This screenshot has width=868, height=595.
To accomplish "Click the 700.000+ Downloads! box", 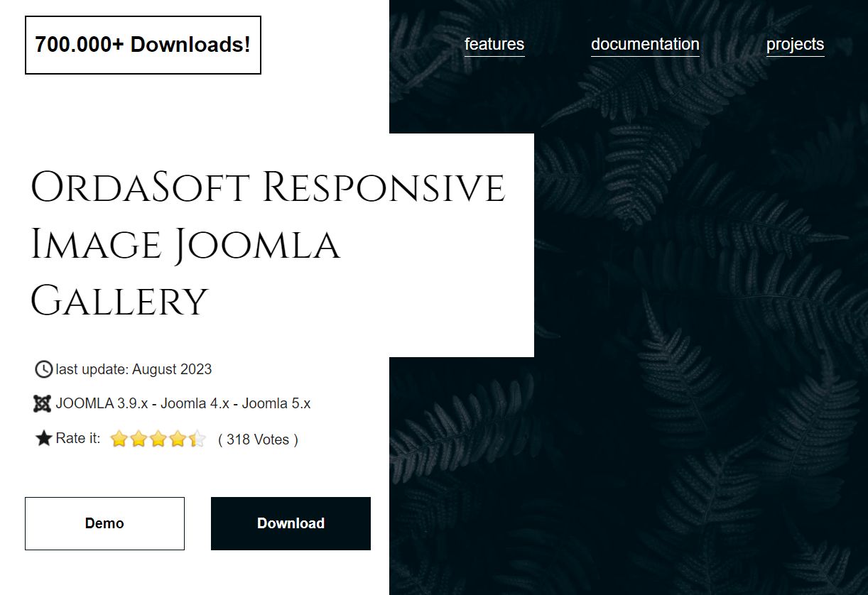I will [x=143, y=45].
